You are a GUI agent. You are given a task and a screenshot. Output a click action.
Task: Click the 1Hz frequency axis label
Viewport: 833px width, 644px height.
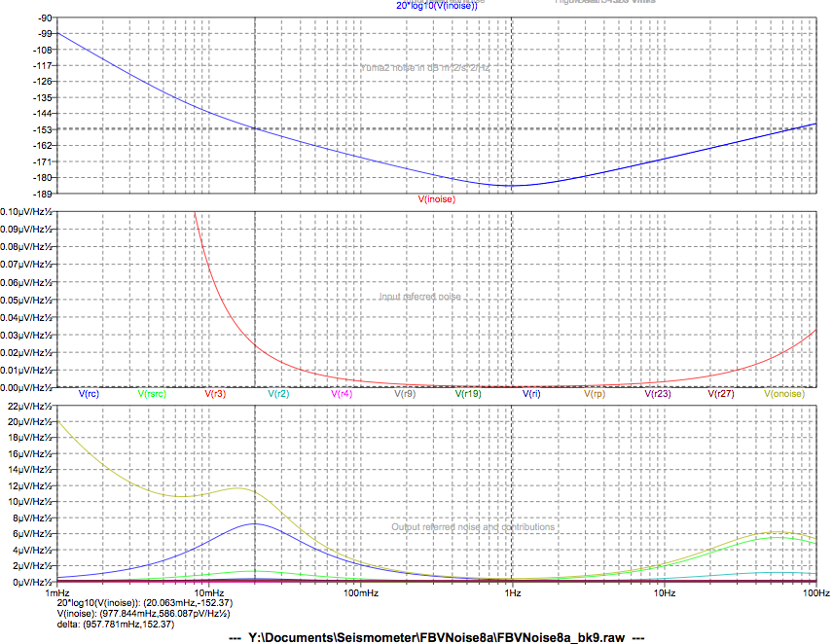(x=512, y=593)
